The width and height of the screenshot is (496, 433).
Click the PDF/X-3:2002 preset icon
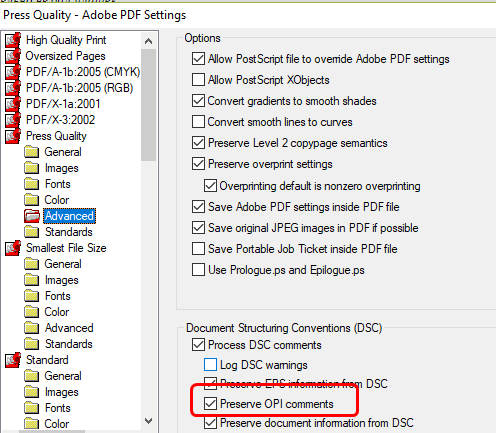point(13,120)
